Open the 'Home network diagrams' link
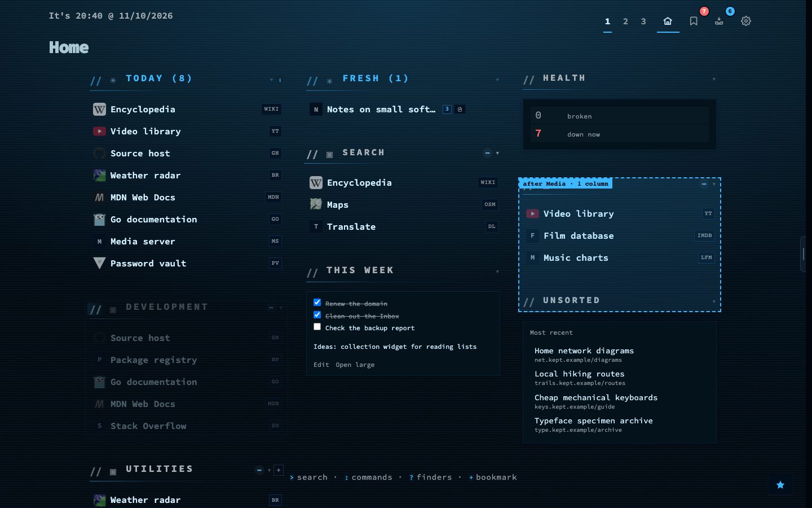The image size is (812, 508). coord(584,351)
